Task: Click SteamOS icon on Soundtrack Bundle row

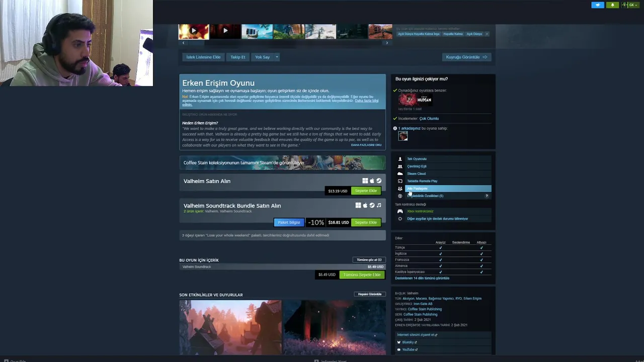Action: pos(372,205)
